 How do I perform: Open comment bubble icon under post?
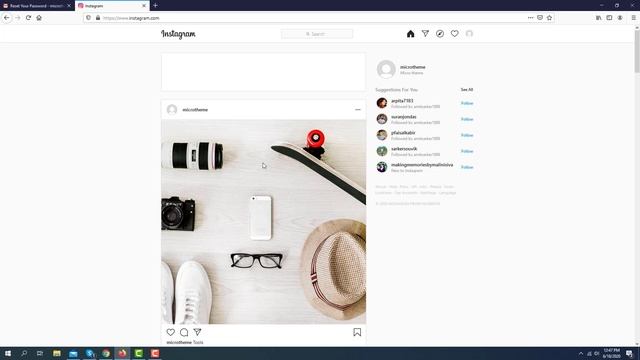[x=184, y=332]
